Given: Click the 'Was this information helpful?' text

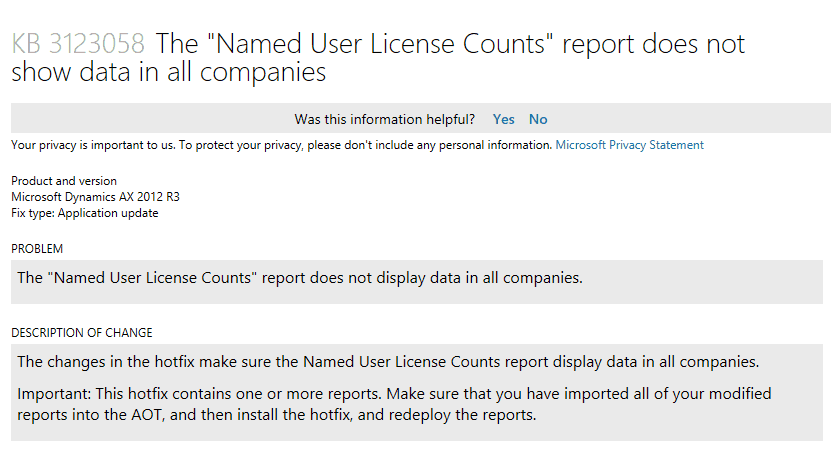Looking at the screenshot, I should [385, 119].
